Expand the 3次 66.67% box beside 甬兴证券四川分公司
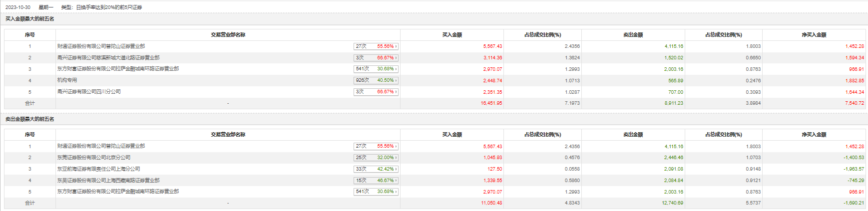Screen dimensions: 868x211 point(376,92)
